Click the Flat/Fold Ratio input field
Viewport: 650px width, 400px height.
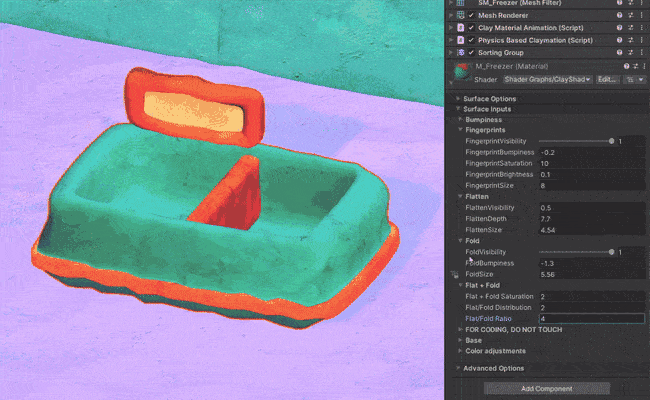(x=592, y=318)
